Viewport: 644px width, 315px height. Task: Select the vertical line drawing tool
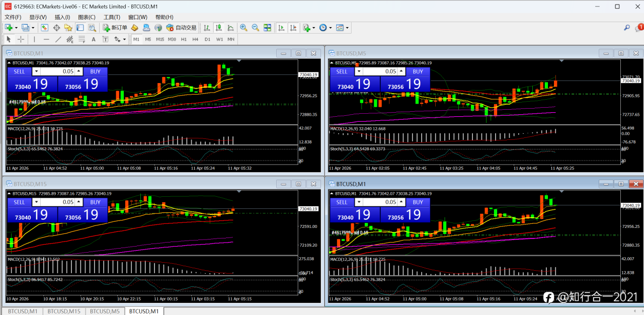(34, 39)
